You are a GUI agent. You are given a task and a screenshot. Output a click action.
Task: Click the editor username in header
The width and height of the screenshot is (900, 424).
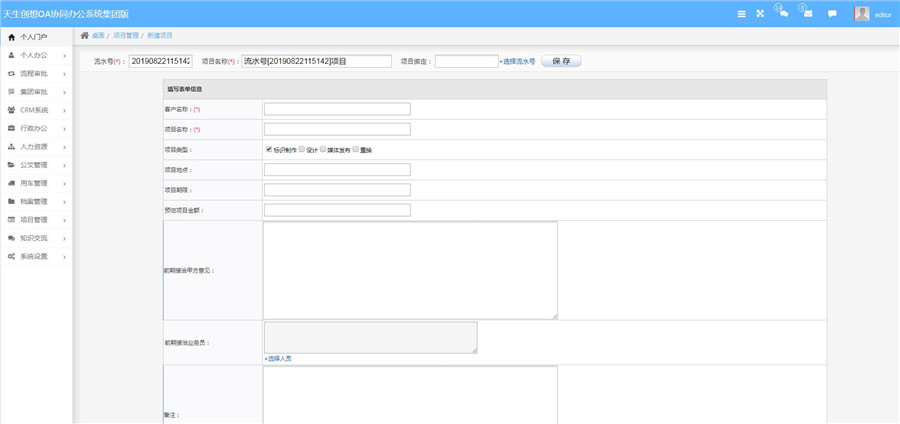coord(883,15)
